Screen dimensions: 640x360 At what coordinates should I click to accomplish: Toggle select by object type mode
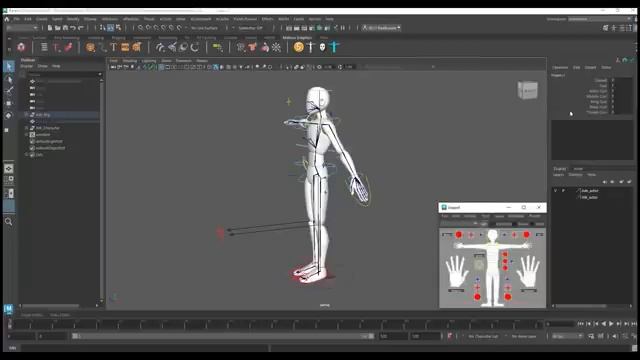click(110, 28)
